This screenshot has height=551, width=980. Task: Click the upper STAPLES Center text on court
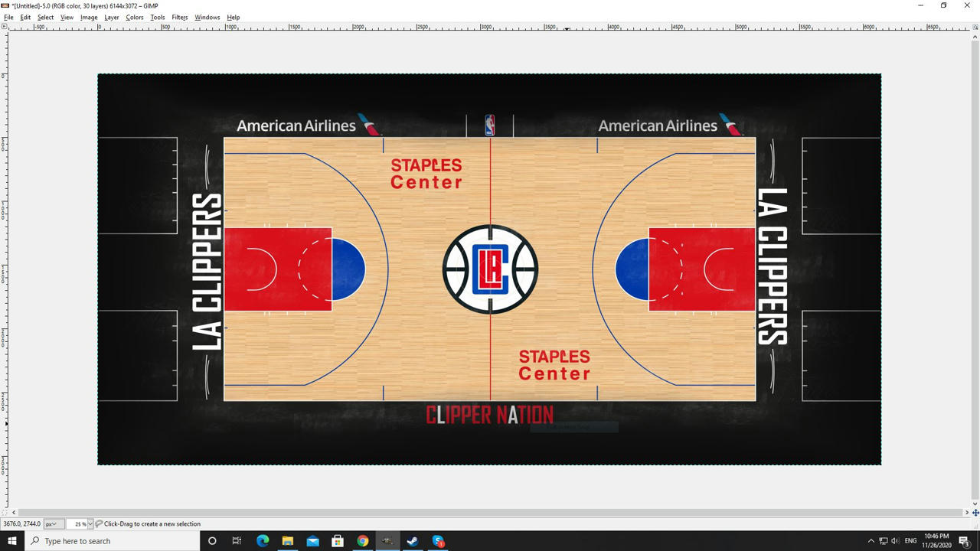[426, 174]
